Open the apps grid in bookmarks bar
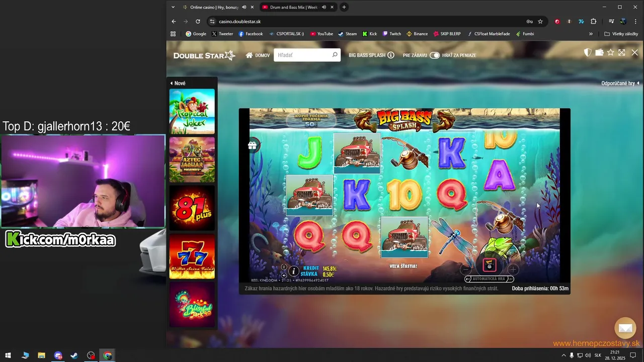The width and height of the screenshot is (644, 362). (173, 34)
